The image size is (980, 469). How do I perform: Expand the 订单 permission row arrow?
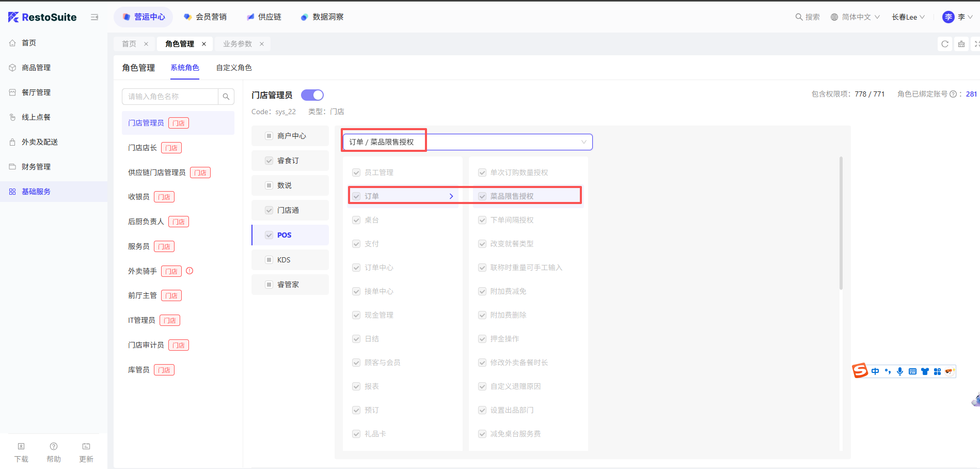tap(451, 196)
